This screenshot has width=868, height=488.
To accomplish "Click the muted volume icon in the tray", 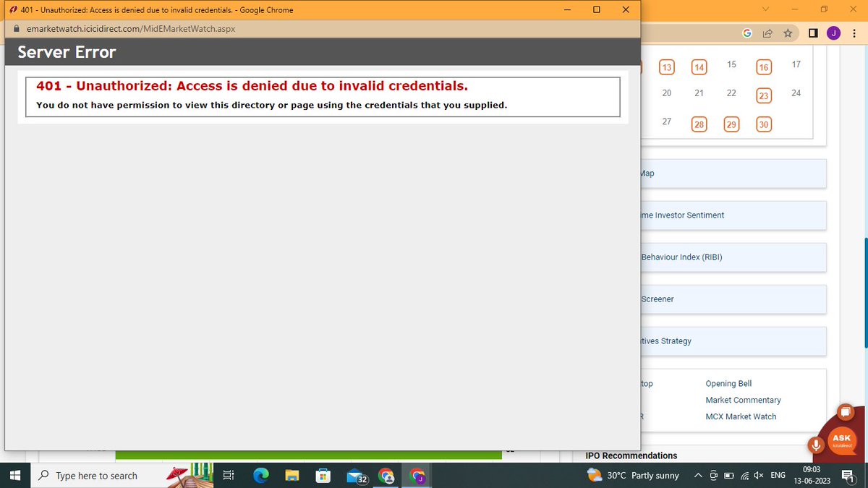I will pos(758,475).
